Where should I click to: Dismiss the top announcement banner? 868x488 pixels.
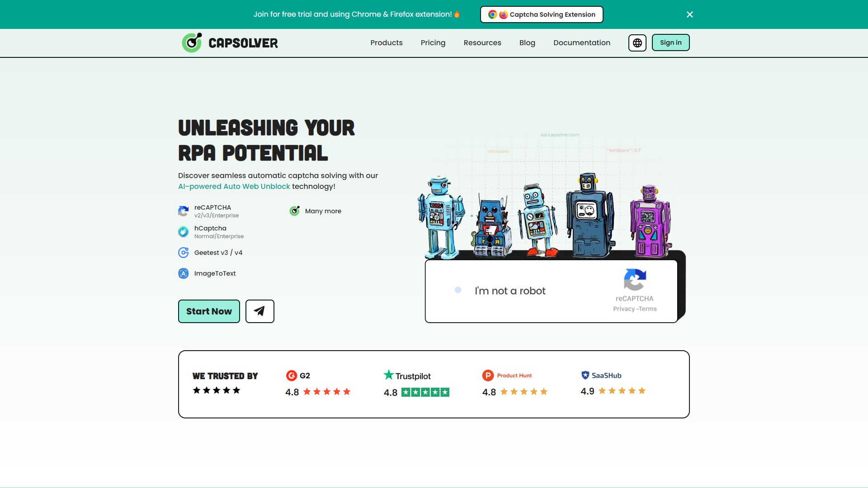690,14
